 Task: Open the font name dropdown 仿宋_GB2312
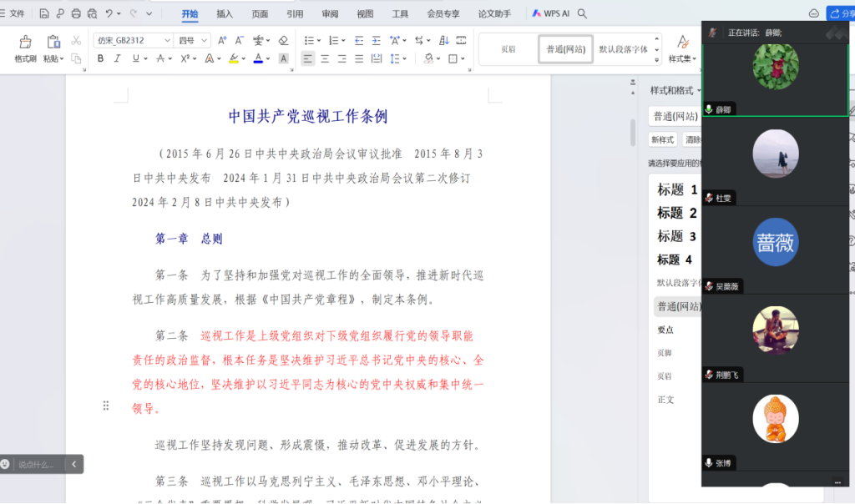click(166, 40)
